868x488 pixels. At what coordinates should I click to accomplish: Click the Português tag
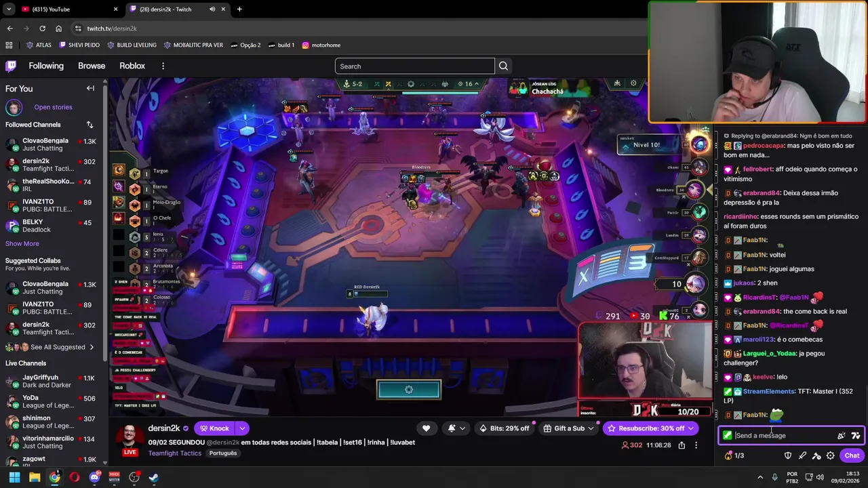coord(223,453)
